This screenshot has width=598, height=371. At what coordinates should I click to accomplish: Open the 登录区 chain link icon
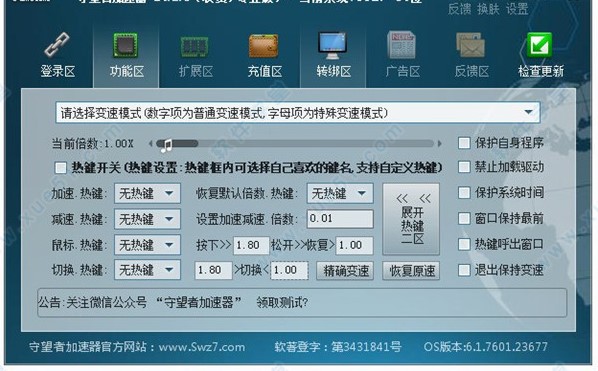pyautogui.click(x=57, y=44)
